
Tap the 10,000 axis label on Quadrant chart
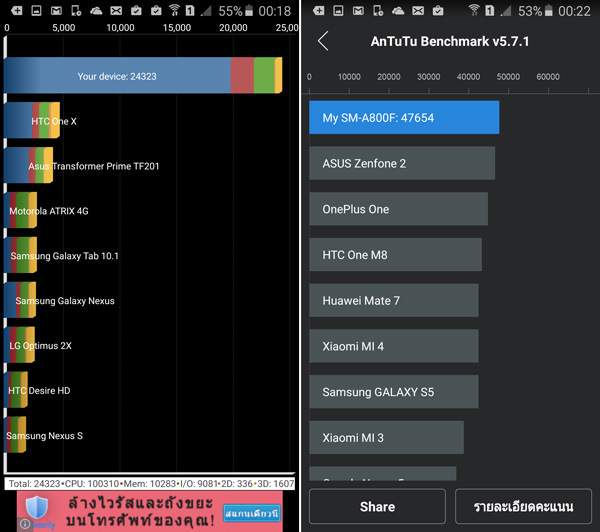(120, 28)
